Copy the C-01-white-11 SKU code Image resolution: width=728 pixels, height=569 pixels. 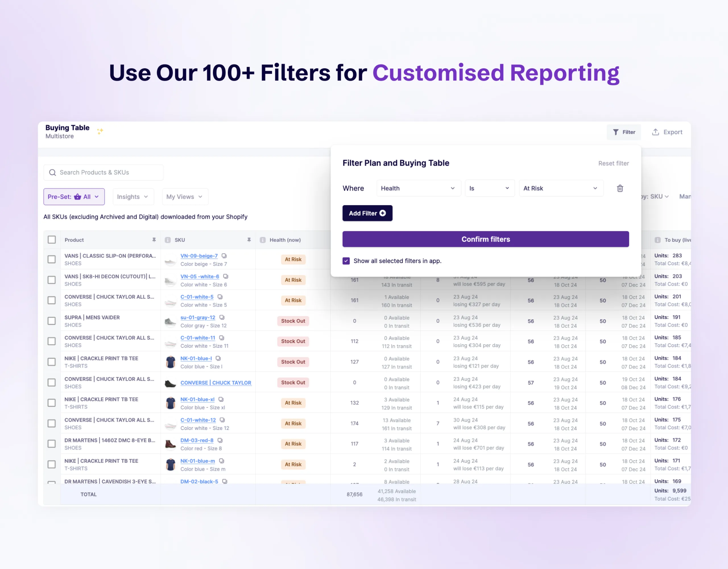222,338
